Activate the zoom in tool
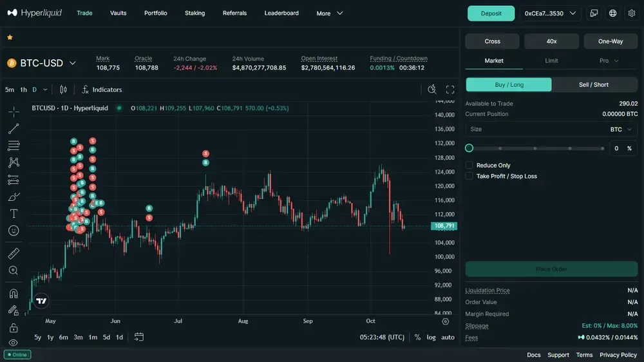This screenshot has width=644, height=362. tap(14, 271)
